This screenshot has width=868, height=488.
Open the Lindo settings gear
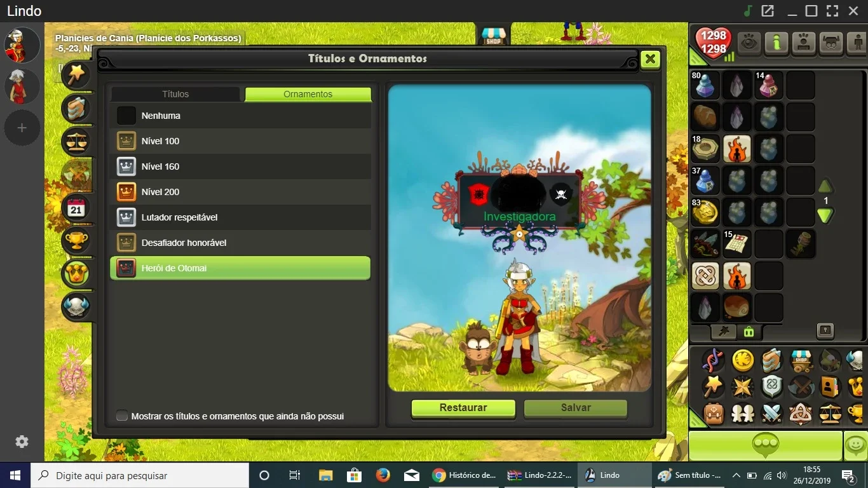click(x=22, y=442)
